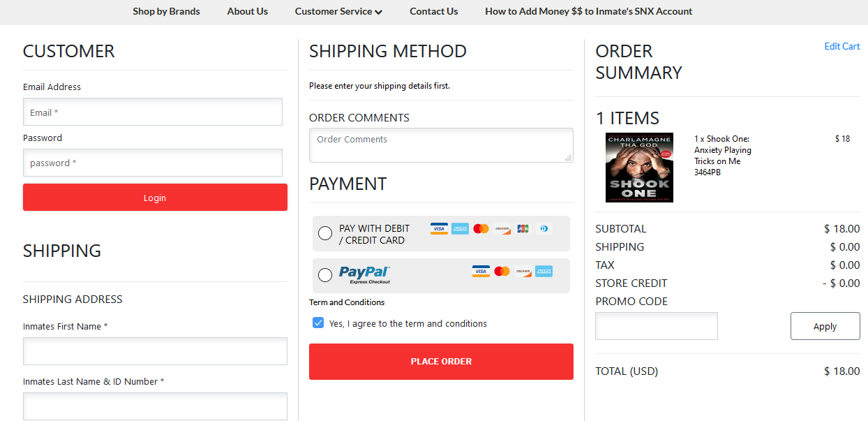
Task: Click the Amex icon in the PayPal row
Action: coord(544,271)
